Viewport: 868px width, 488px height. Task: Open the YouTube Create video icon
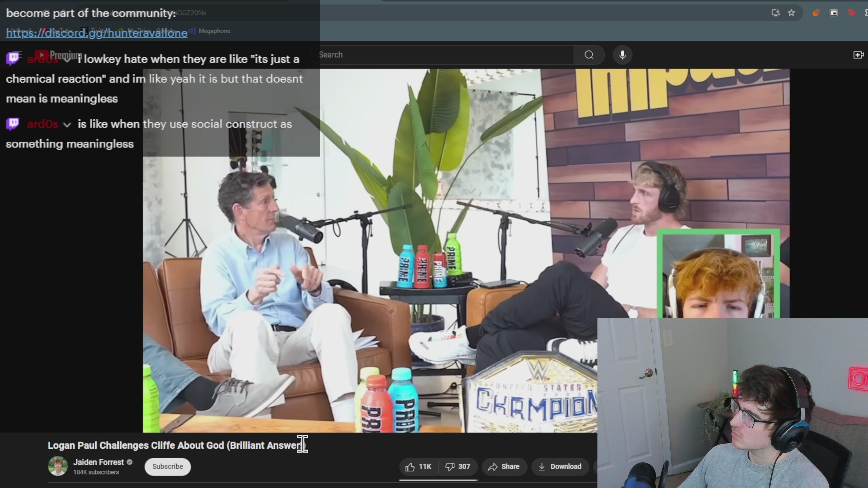858,55
